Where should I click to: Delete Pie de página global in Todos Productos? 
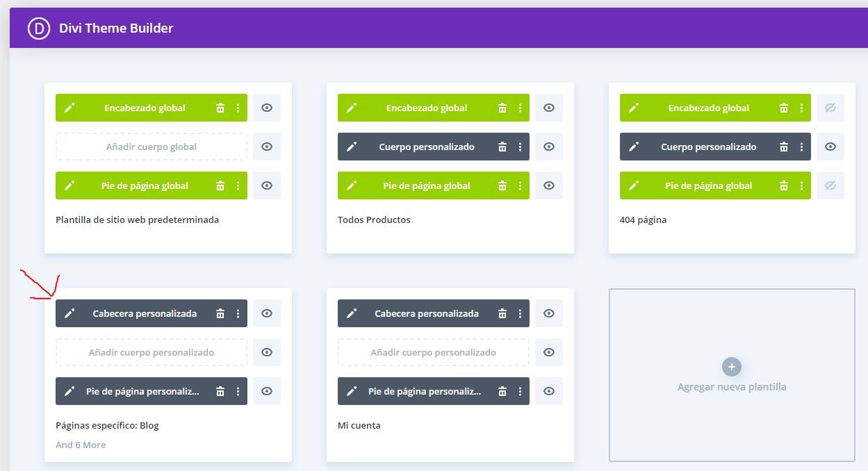click(502, 185)
